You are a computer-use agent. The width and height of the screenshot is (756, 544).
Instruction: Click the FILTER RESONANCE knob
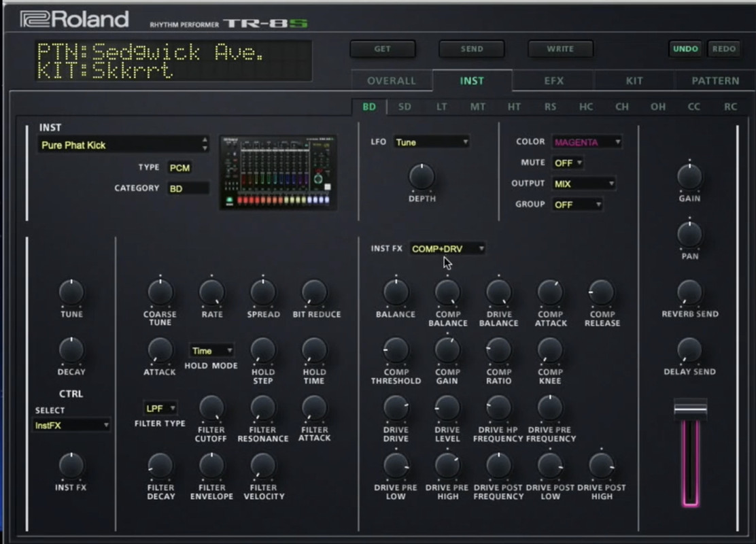[263, 408]
